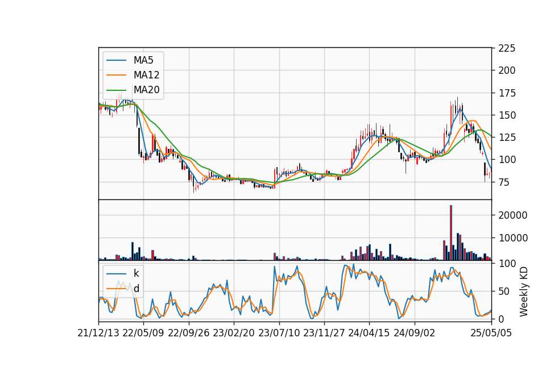Click the blue MA5 legend line sample

click(x=116, y=60)
